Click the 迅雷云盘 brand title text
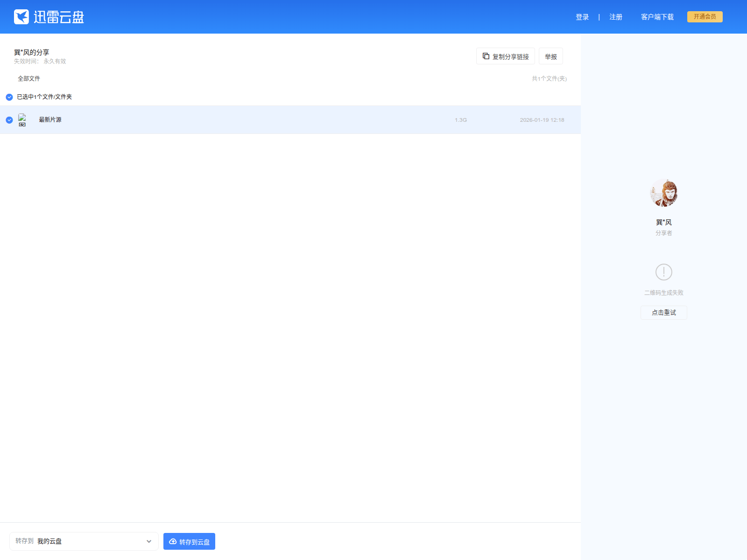This screenshot has width=747, height=560. tap(59, 17)
